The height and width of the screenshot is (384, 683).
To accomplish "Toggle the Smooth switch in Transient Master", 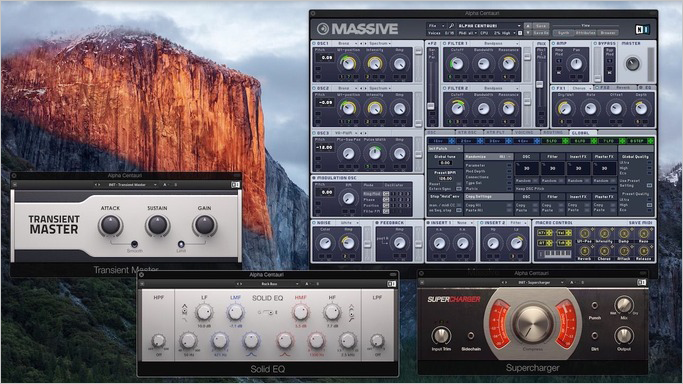I will (134, 244).
